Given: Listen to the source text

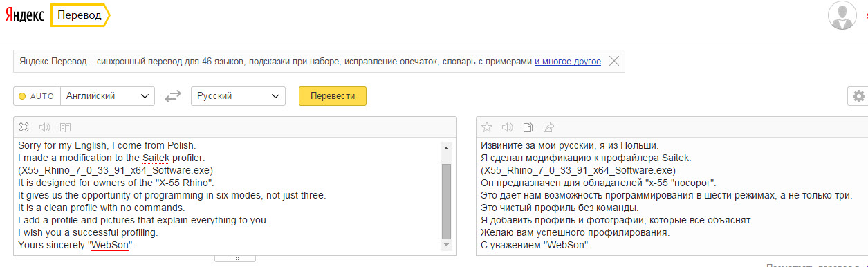Looking at the screenshot, I should 45,127.
